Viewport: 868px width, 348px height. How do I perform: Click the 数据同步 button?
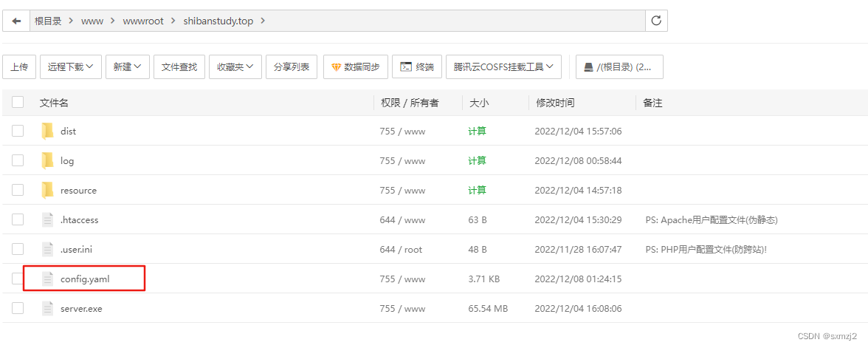pos(356,66)
